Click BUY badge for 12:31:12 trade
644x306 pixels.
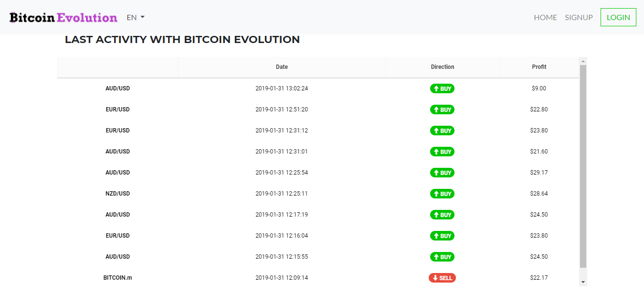pos(442,131)
